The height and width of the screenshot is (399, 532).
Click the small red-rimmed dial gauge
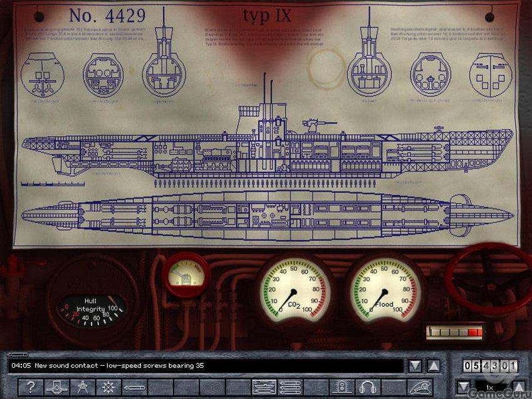(186, 274)
